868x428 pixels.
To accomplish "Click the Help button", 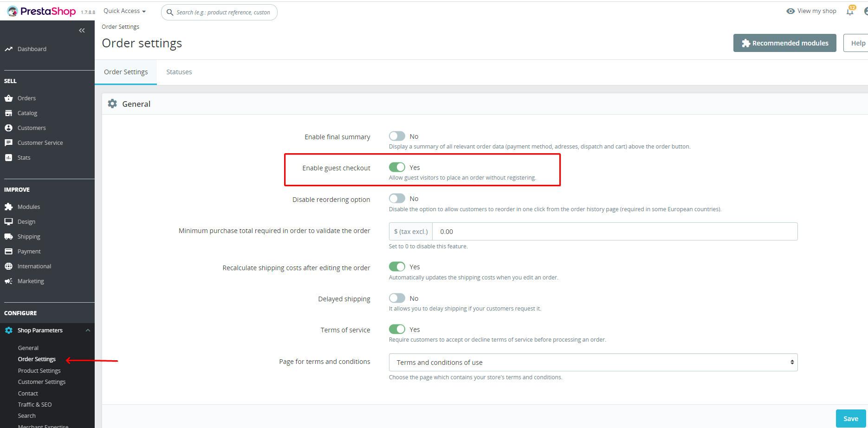I will (856, 43).
